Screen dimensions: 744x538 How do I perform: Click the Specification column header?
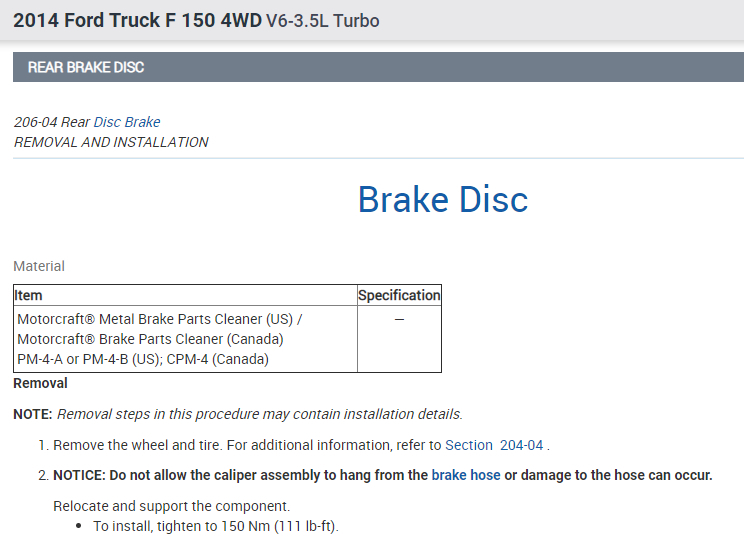[x=399, y=295]
